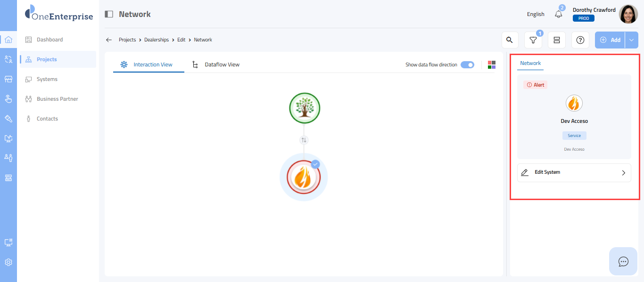Click the back arrow in breadcrumb
This screenshot has height=282, width=644.
pyautogui.click(x=109, y=40)
